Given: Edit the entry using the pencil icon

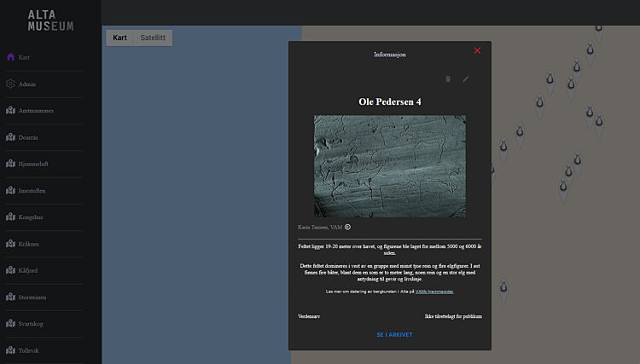Looking at the screenshot, I should tap(466, 78).
